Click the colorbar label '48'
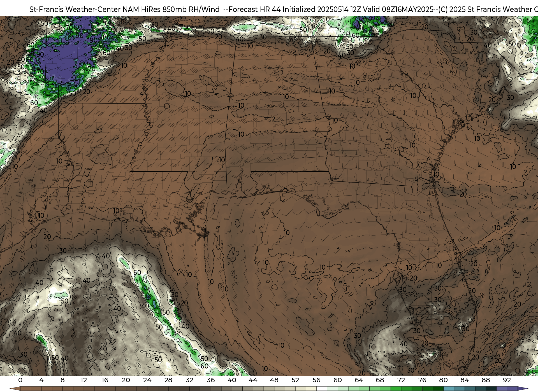Viewport: 538px width, 392px height. [274, 380]
